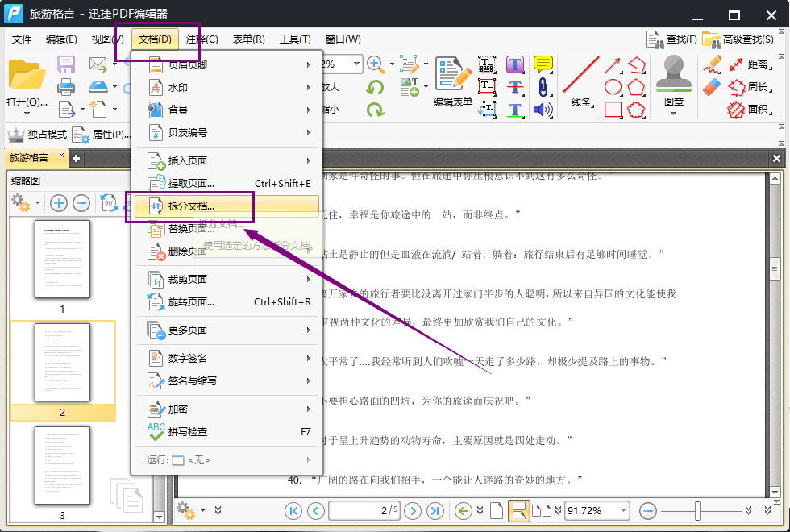Go to previous page button
The width and height of the screenshot is (790, 532).
(x=315, y=511)
